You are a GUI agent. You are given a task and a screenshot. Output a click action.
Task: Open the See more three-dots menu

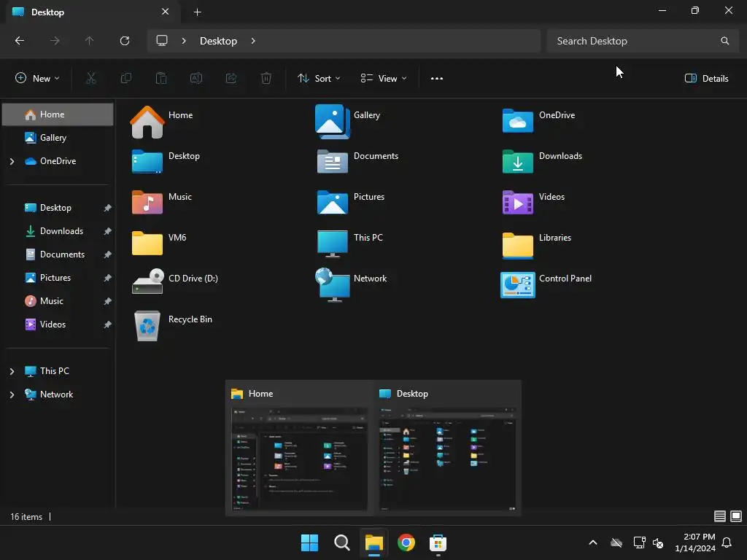coord(437,78)
